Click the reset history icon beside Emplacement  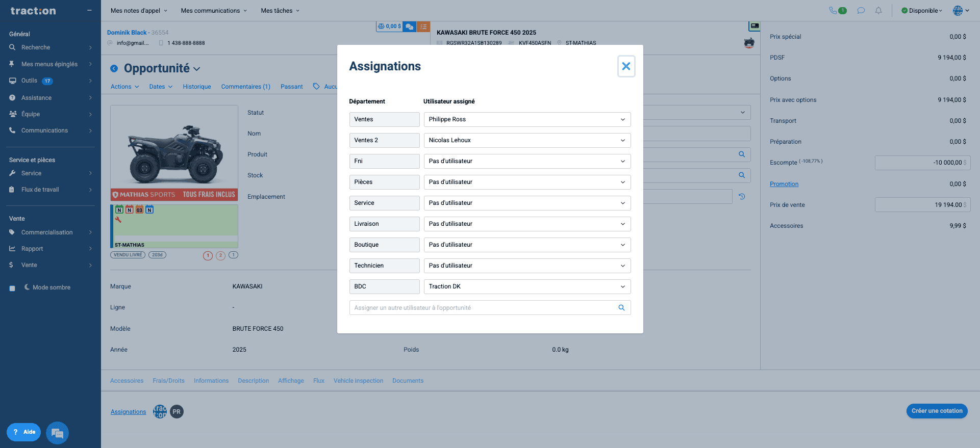pyautogui.click(x=742, y=197)
